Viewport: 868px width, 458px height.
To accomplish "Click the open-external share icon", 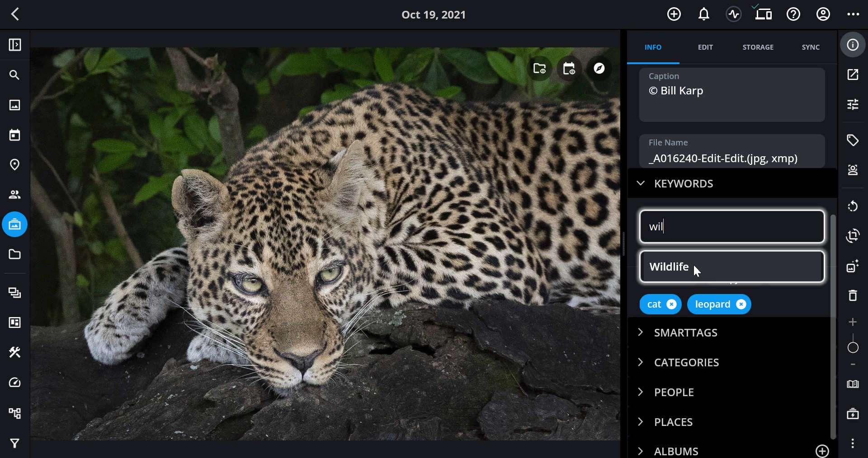I will coord(853,75).
